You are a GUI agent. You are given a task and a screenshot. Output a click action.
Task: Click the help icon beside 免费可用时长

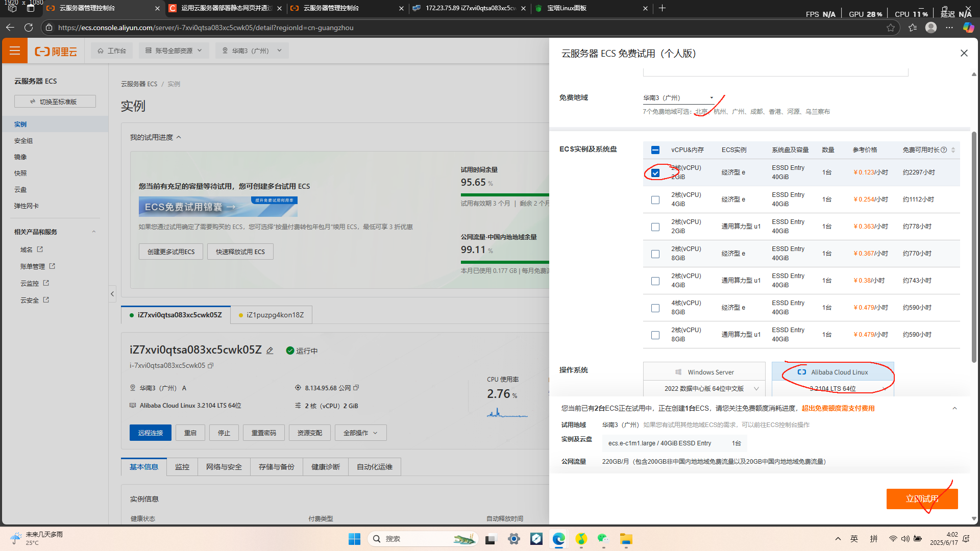tap(944, 150)
